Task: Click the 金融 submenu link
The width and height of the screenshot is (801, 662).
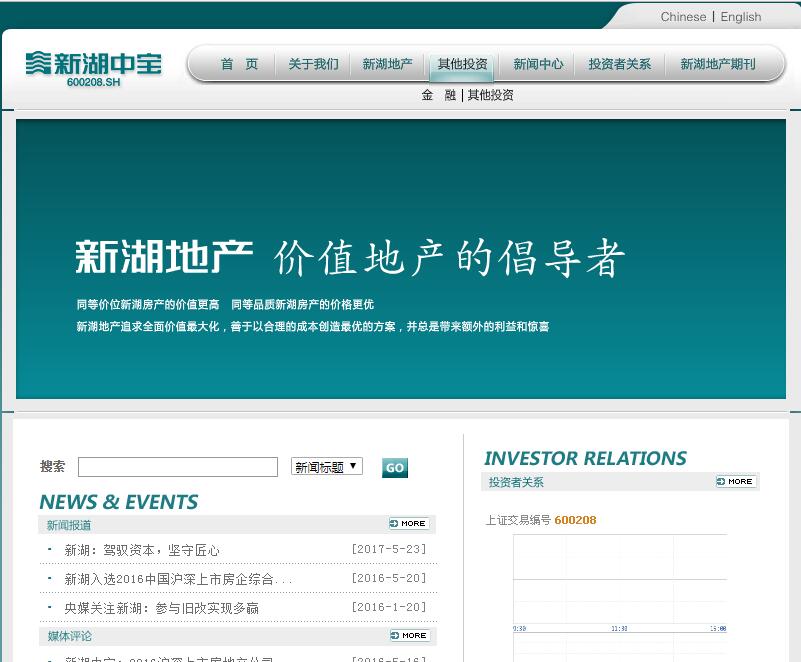Action: (x=439, y=95)
